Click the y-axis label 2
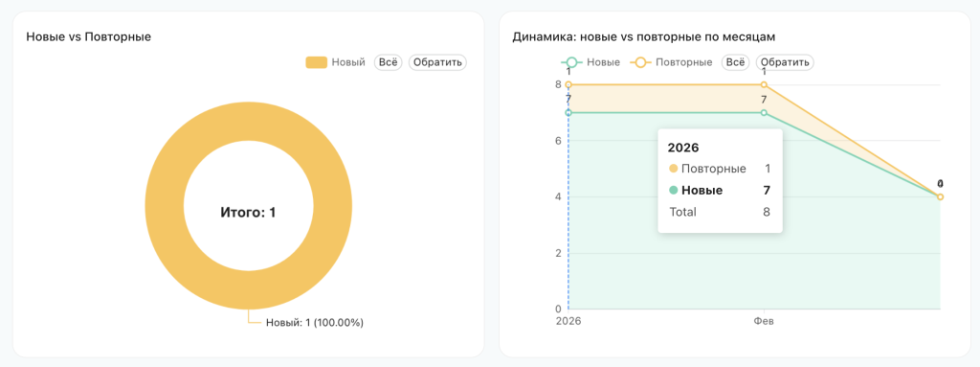The height and width of the screenshot is (367, 980). point(558,253)
